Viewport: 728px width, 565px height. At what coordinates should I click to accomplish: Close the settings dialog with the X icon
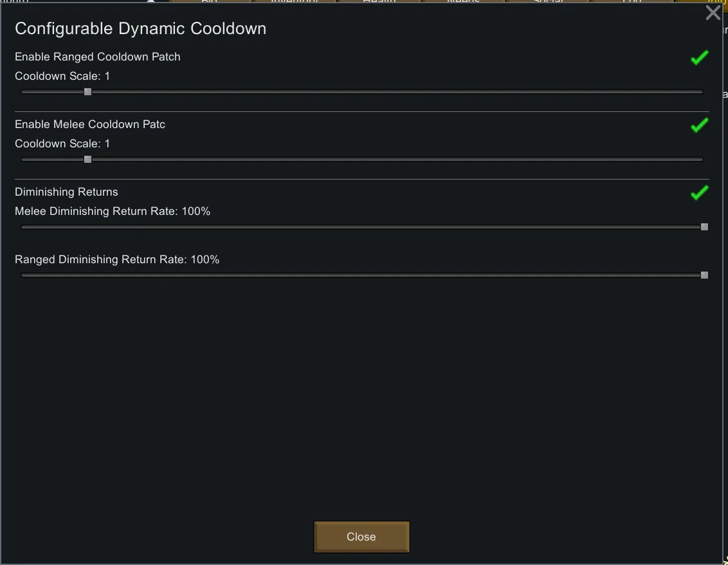click(713, 13)
